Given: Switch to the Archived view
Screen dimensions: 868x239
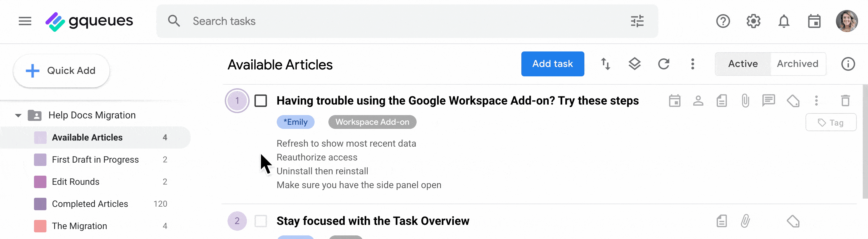Looking at the screenshot, I should coord(798,64).
